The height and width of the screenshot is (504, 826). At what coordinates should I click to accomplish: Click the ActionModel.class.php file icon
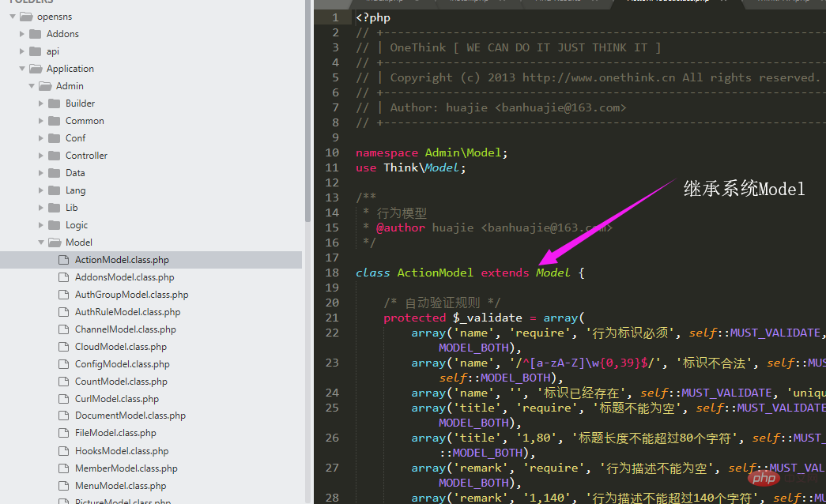[63, 260]
